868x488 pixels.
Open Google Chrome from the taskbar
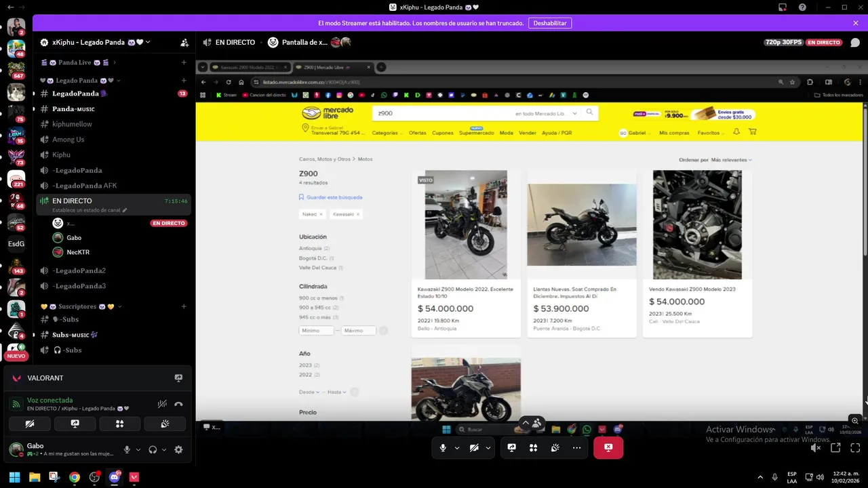coord(75,477)
